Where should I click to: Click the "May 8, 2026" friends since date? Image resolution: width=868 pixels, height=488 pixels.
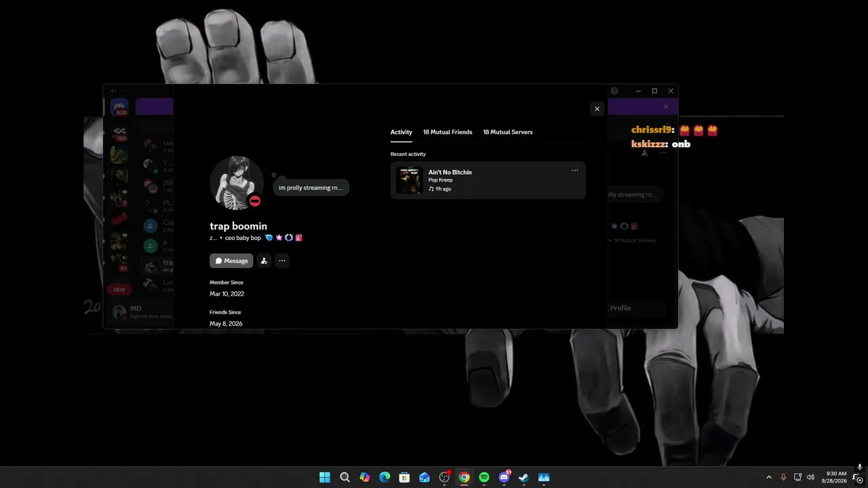click(x=226, y=324)
